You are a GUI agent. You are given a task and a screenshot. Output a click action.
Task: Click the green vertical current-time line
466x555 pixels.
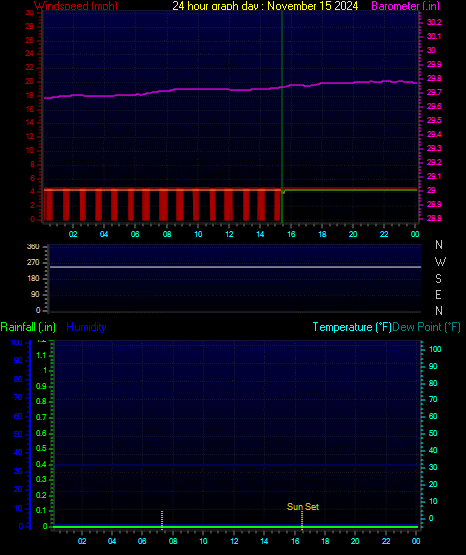(282, 117)
